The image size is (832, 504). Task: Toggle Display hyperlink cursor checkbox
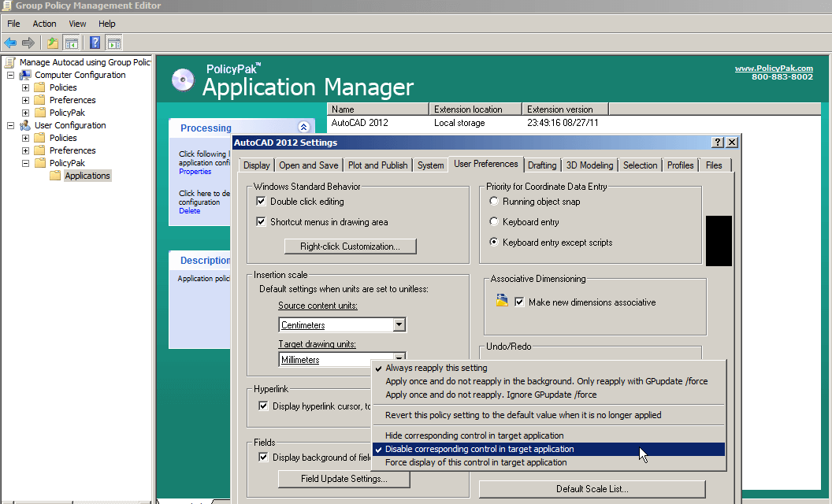click(x=263, y=406)
